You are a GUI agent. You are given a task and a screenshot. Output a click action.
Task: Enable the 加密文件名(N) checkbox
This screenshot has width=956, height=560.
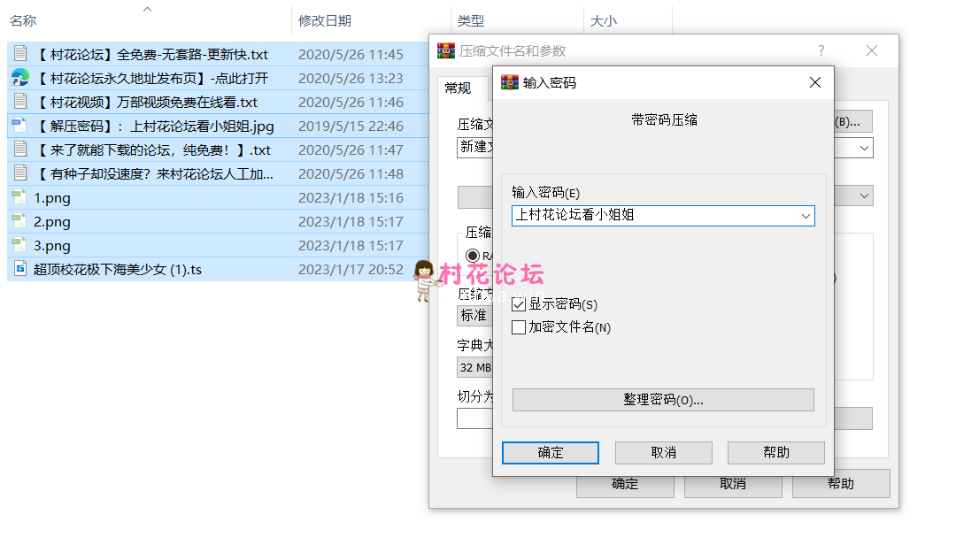tap(519, 327)
